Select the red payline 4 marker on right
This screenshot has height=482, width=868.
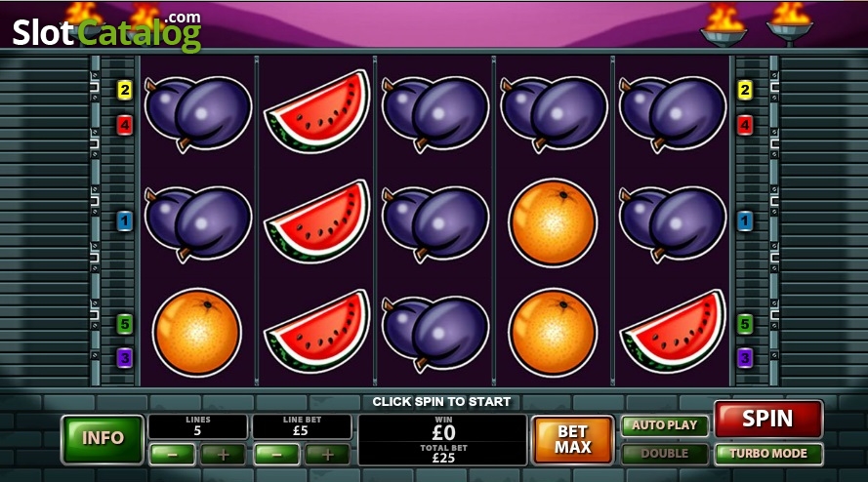tap(745, 126)
